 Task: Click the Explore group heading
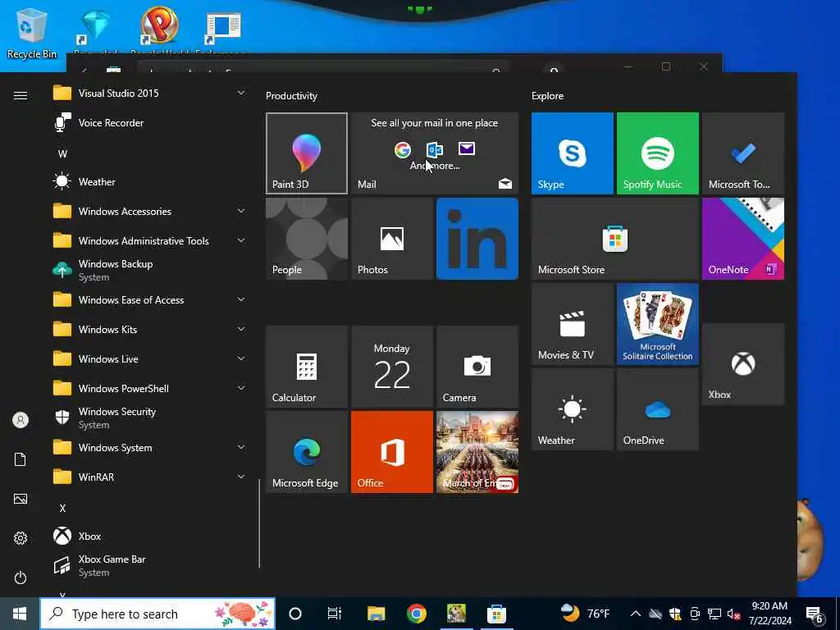pos(547,96)
